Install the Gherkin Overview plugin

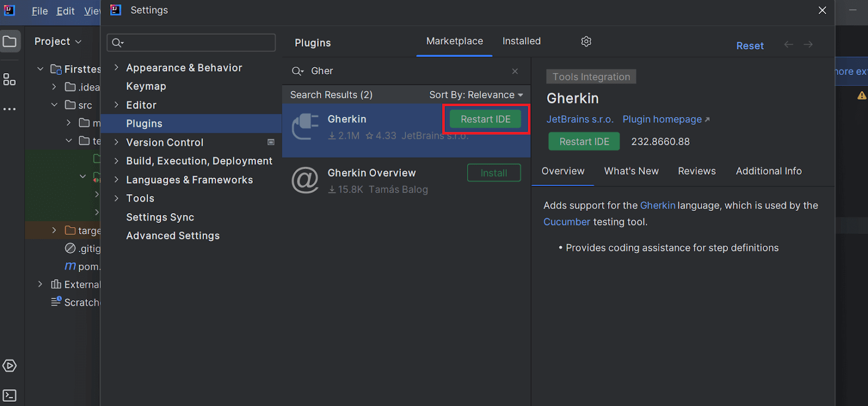click(494, 173)
